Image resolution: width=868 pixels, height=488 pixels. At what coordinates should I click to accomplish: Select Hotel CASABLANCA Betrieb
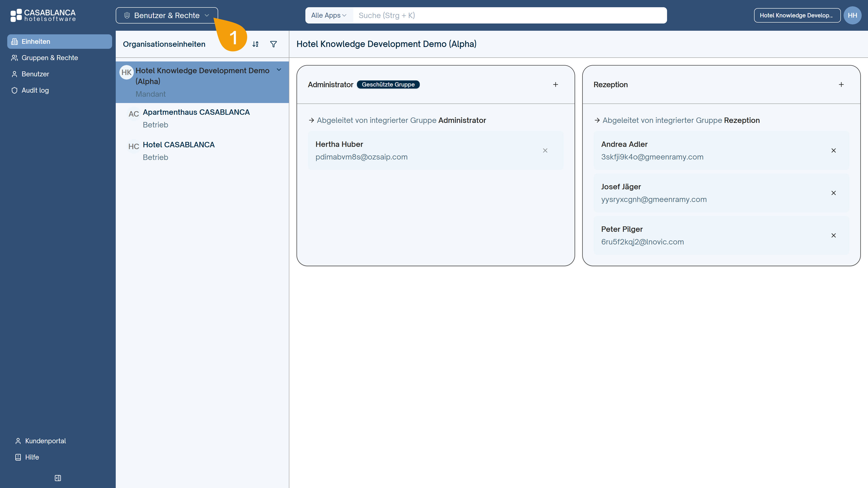(x=202, y=151)
